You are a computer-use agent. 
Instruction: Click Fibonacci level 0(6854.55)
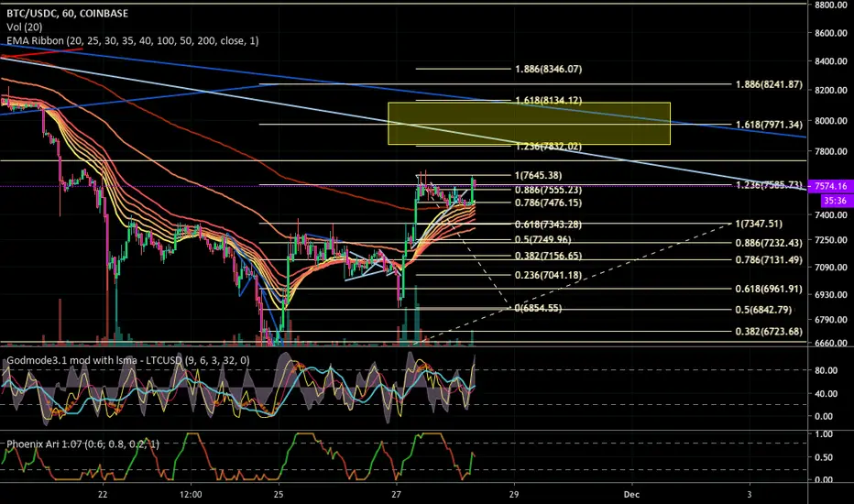coord(538,309)
